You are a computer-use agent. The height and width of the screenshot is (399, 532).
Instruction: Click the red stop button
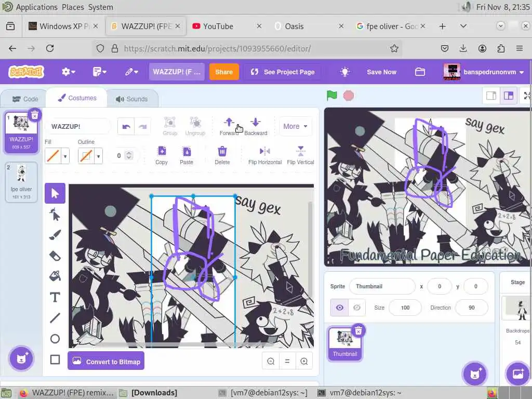[349, 96]
